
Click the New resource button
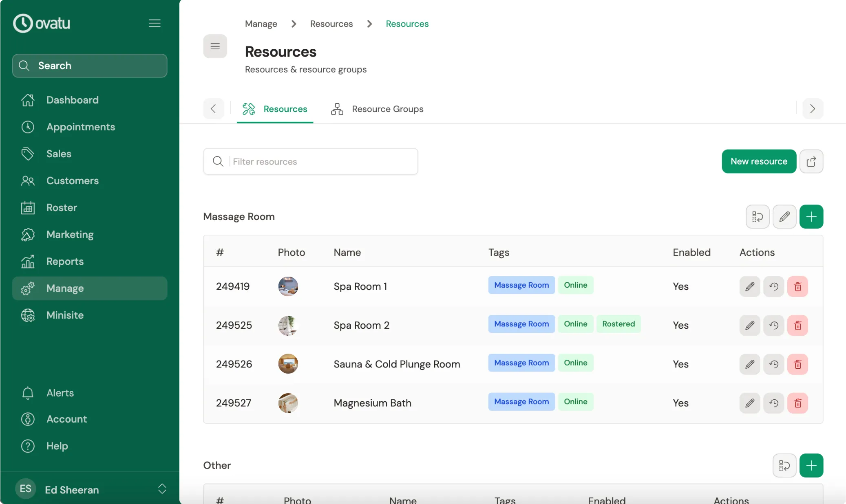[758, 161]
